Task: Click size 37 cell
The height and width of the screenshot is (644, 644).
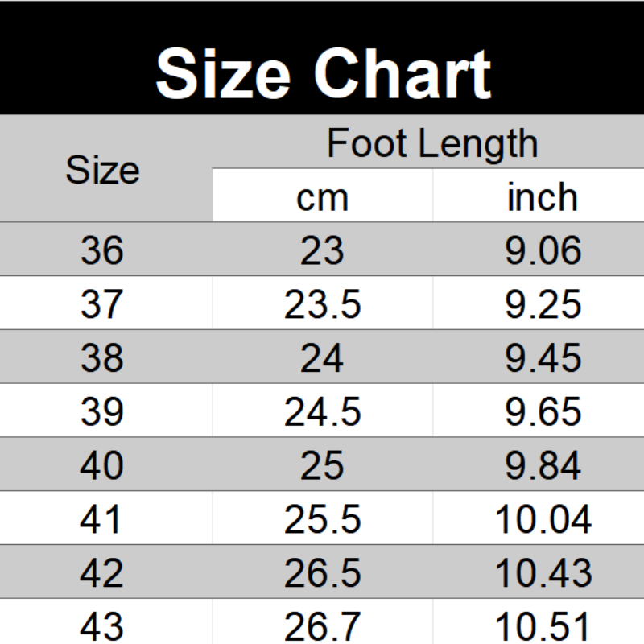Action: (102, 304)
